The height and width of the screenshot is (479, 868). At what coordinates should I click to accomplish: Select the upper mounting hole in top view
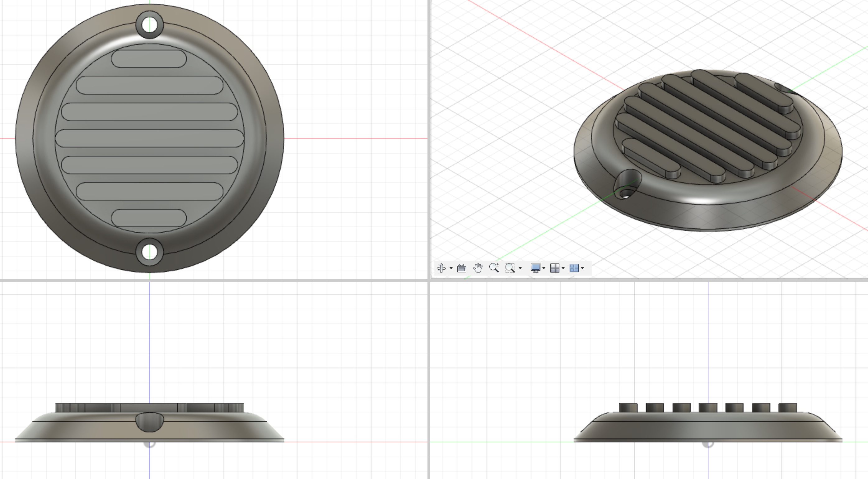(150, 25)
